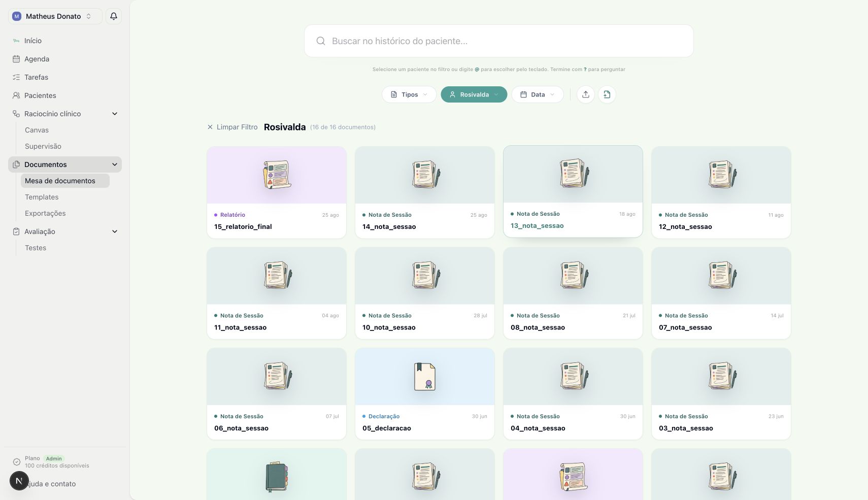Open the Data filter dropdown

tap(538, 94)
